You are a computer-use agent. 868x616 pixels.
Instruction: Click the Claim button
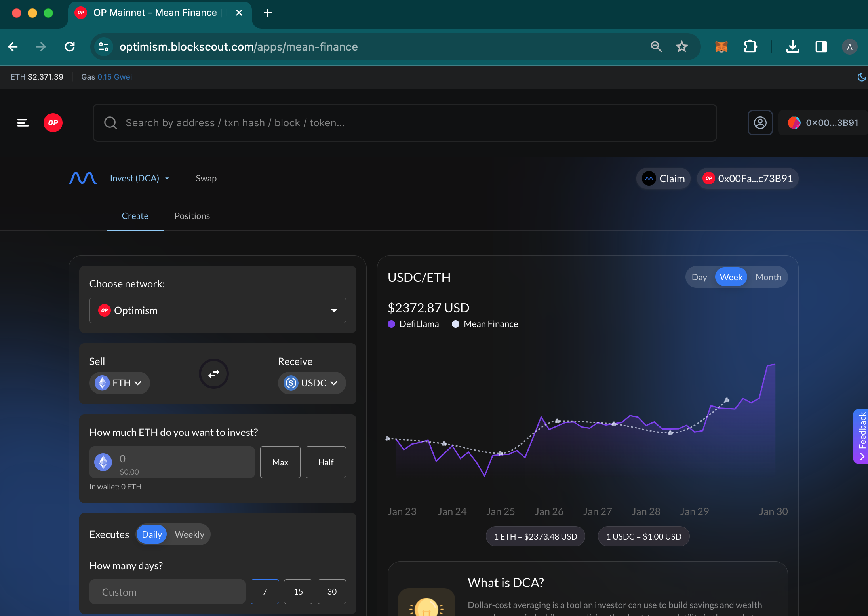tap(663, 178)
